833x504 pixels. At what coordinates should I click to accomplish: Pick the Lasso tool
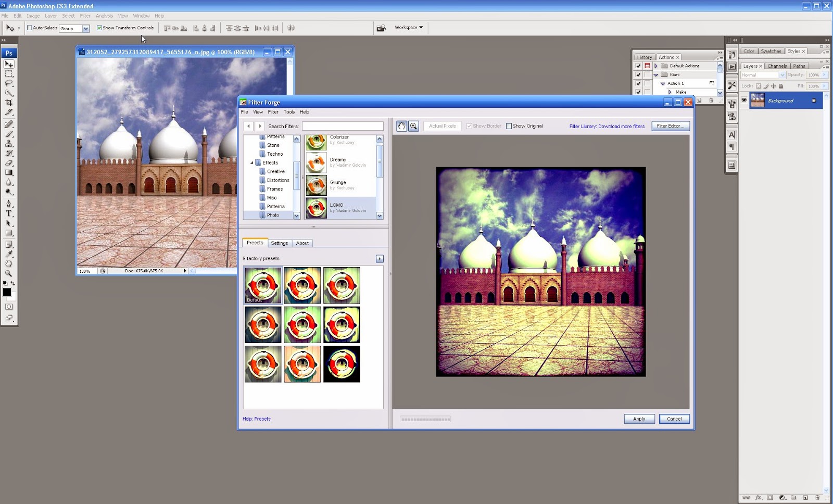click(x=9, y=83)
